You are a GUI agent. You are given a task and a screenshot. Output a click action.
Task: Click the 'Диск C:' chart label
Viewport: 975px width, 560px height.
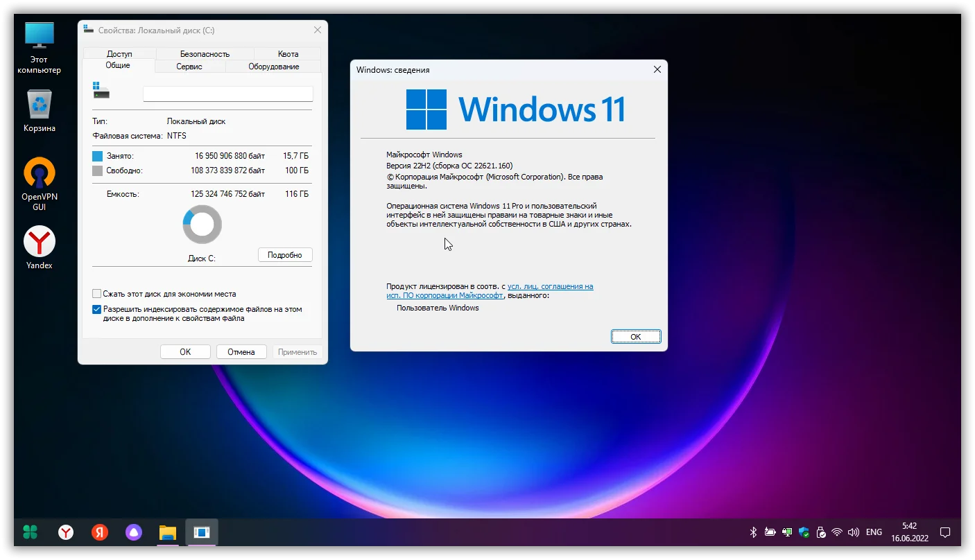coord(202,258)
